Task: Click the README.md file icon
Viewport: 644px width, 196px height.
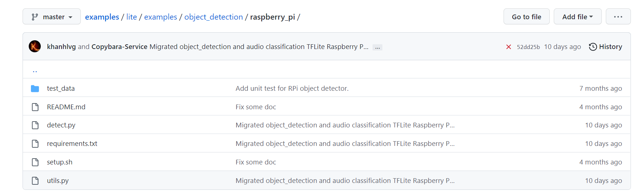Action: coord(35,107)
